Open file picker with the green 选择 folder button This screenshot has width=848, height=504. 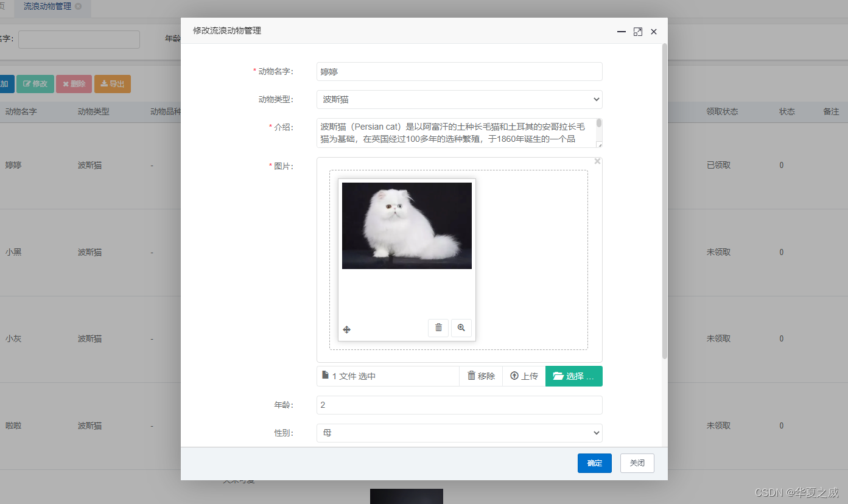tap(573, 376)
